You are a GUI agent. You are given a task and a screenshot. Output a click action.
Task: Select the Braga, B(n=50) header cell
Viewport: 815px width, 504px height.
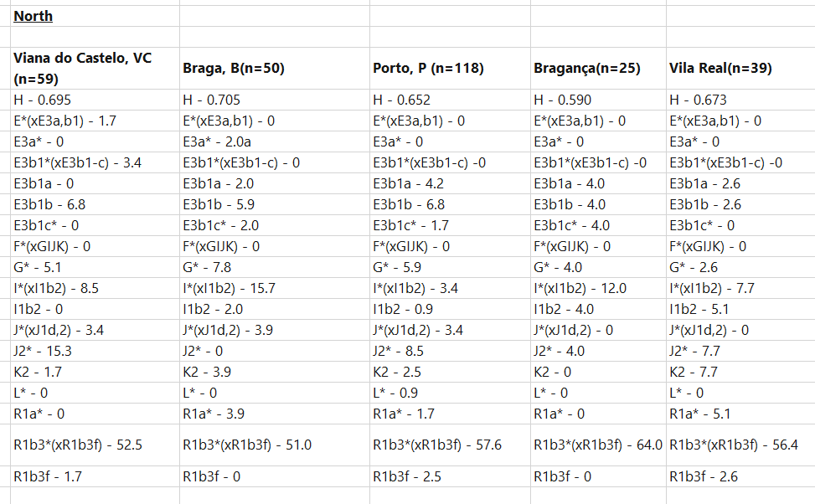(x=275, y=68)
